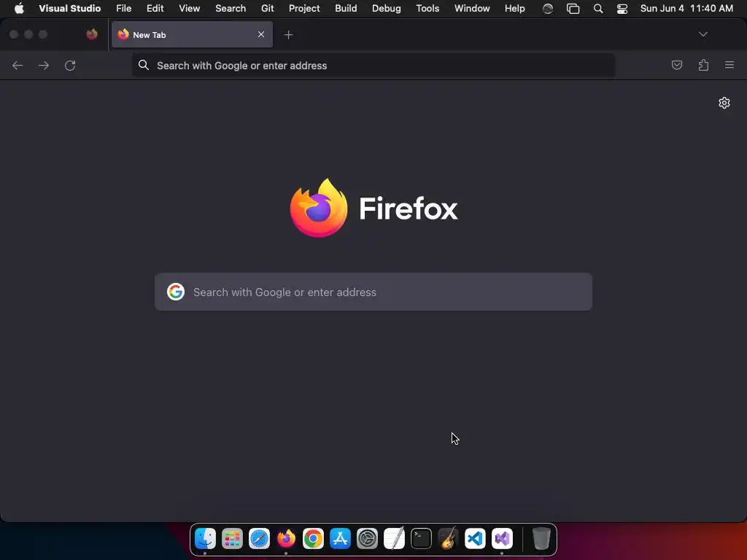Focus the top address bar field
The height and width of the screenshot is (560, 747).
click(373, 65)
